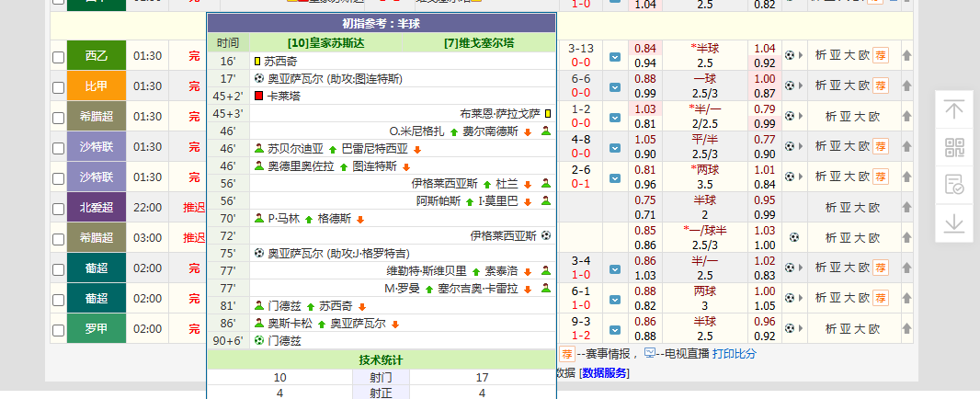Pin the 比甲 match to top with the up arrow
980x399 pixels.
coord(906,86)
